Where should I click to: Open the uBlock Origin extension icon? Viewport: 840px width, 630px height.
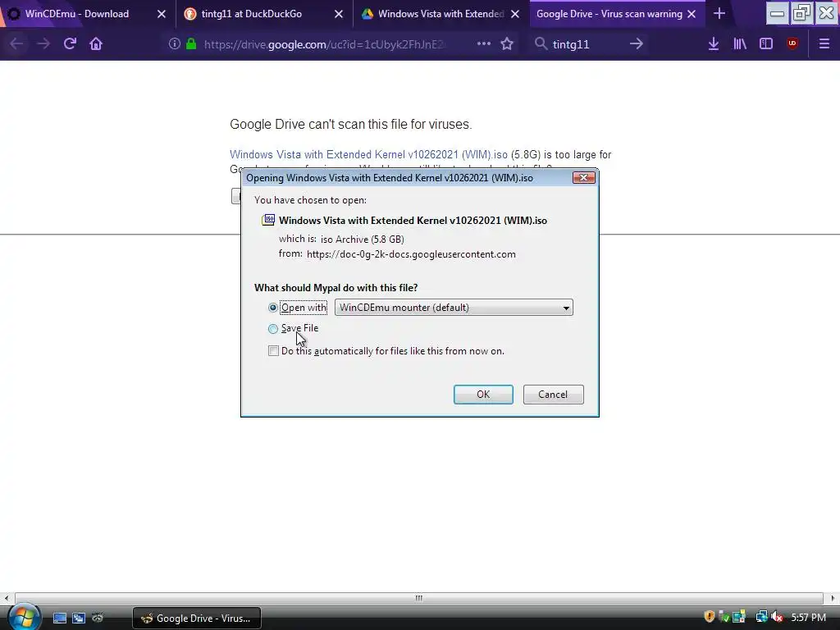click(792, 44)
